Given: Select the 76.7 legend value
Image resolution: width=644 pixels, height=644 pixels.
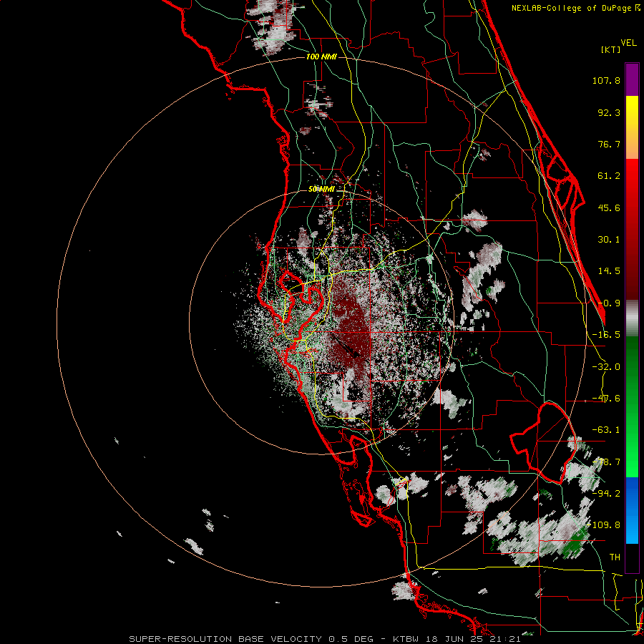Looking at the screenshot, I should pyautogui.click(x=609, y=144).
